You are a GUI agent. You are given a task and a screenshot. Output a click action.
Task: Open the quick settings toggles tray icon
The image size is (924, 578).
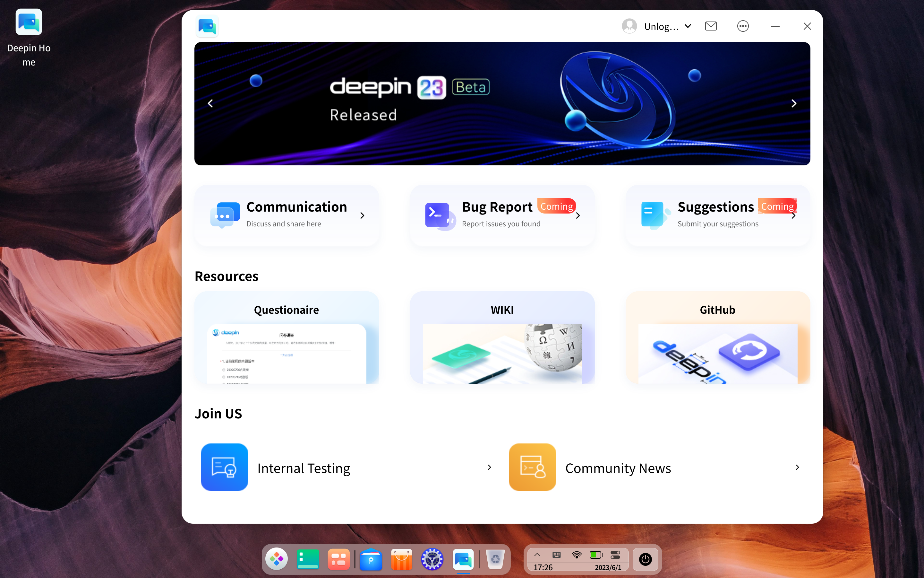(x=615, y=555)
